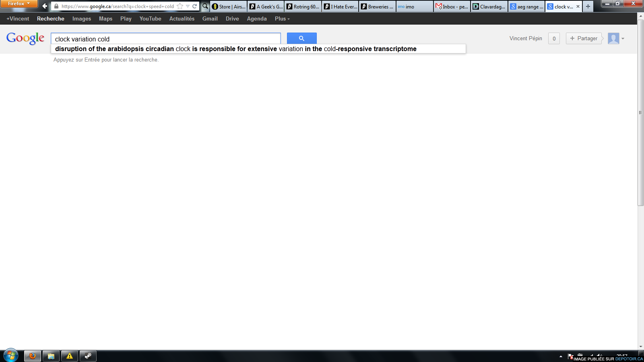Open Windows Explorer from the taskbar
This screenshot has width=644, height=362.
51,356
